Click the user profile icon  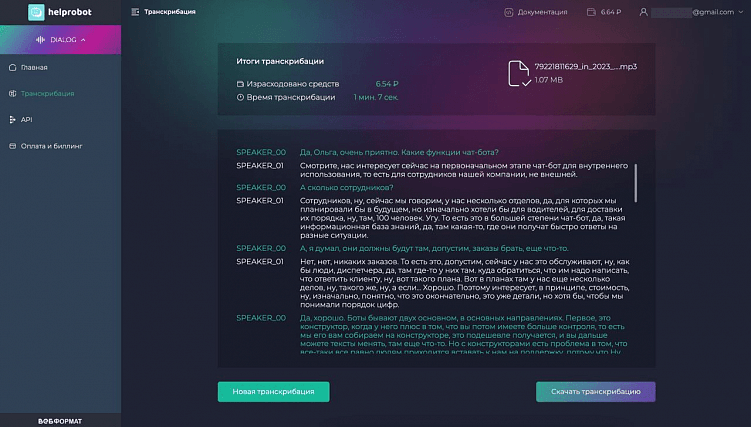tap(644, 12)
